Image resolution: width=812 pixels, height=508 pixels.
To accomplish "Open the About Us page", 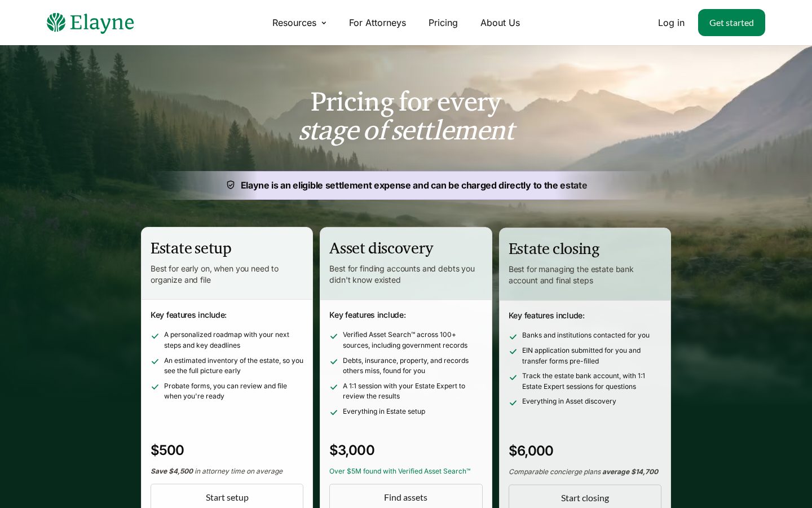I will pyautogui.click(x=500, y=23).
